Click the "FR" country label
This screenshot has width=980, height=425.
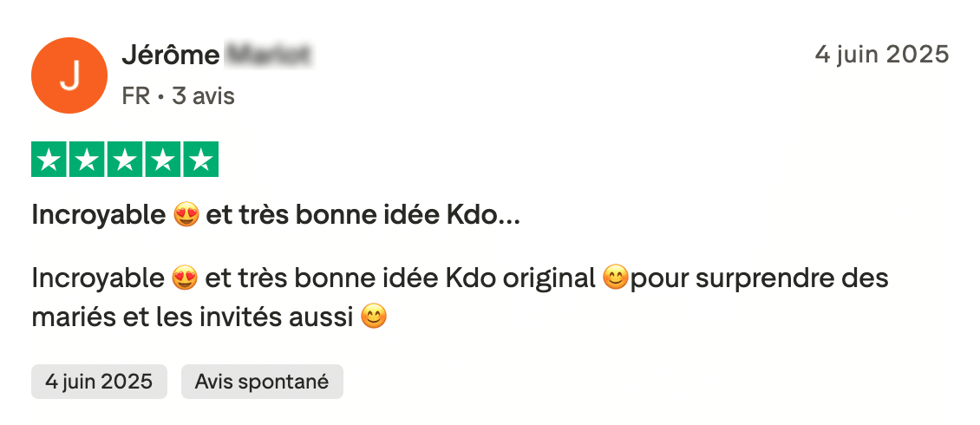136,95
